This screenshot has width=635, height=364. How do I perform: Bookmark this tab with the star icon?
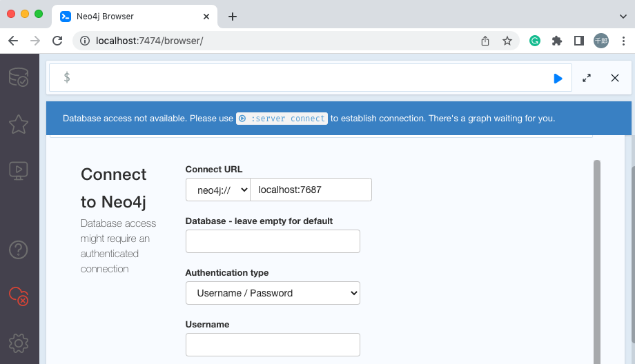pyautogui.click(x=507, y=41)
